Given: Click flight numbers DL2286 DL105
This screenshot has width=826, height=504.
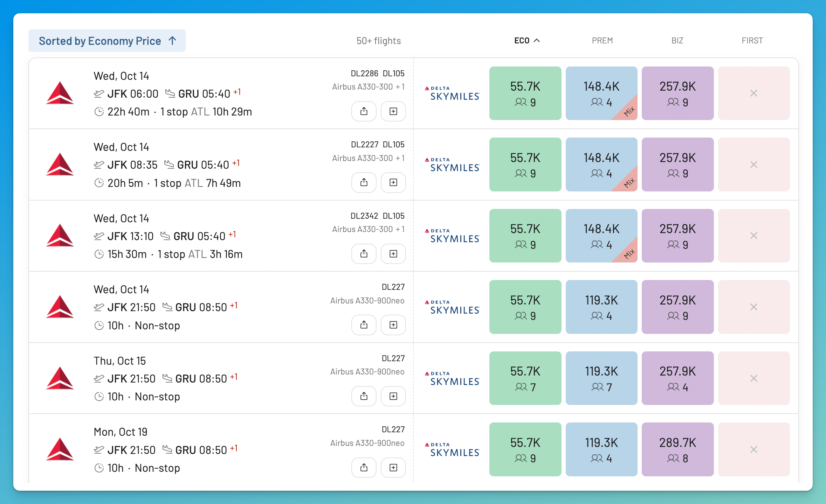Looking at the screenshot, I should [377, 73].
